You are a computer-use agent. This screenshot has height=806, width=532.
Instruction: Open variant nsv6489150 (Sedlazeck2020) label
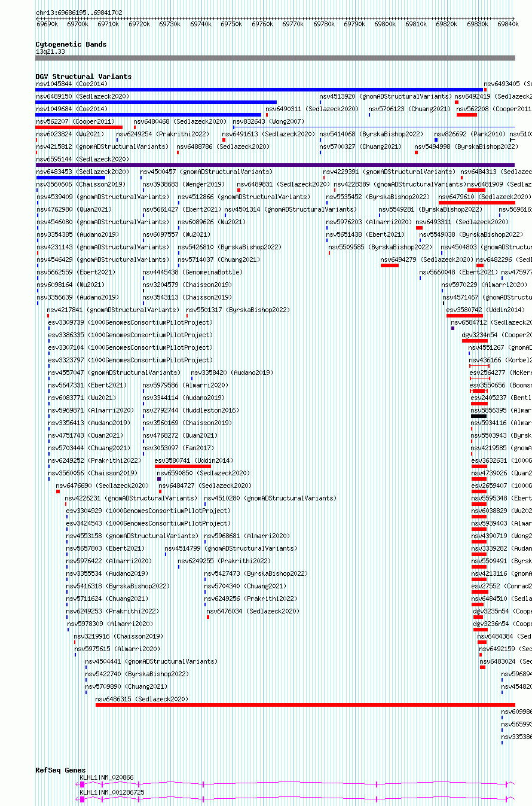82,96
